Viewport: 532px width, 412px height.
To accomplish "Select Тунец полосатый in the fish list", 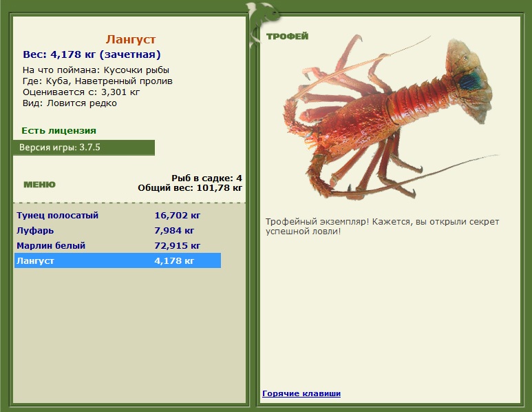I will coord(118,216).
